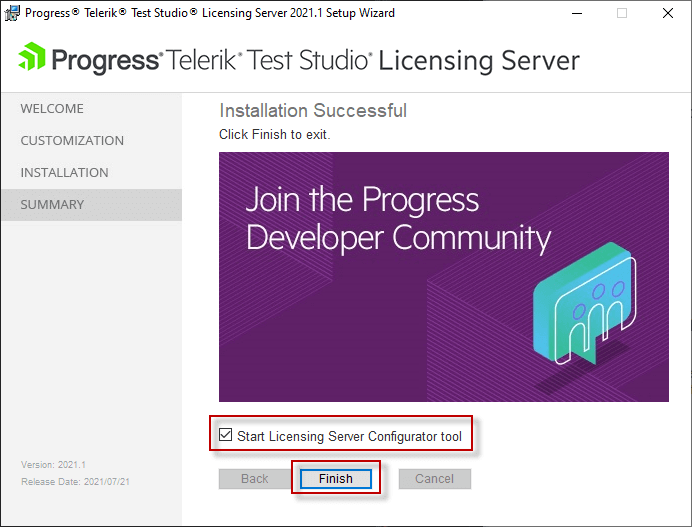The width and height of the screenshot is (692, 527).
Task: Select the WELCOME step in sidebar
Action: coord(52,109)
